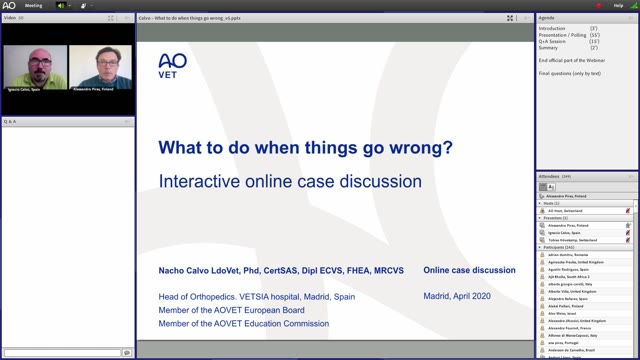Select participant Alex Weiss, Israel
This screenshot has height=360, width=640.
click(562, 313)
